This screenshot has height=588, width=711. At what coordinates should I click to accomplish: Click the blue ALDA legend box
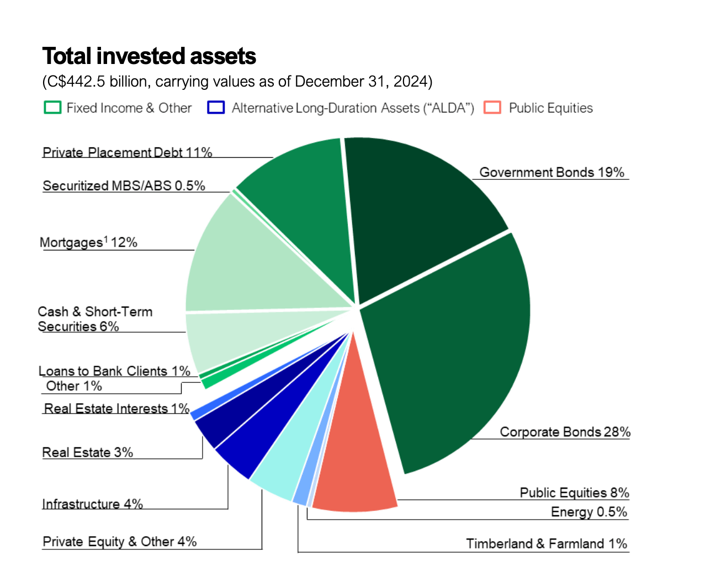pyautogui.click(x=216, y=108)
